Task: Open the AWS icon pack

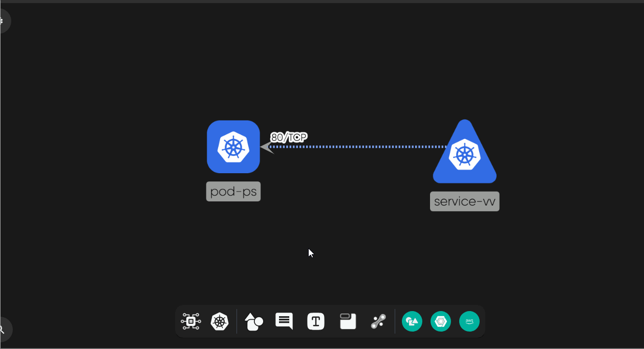Action: (x=469, y=321)
